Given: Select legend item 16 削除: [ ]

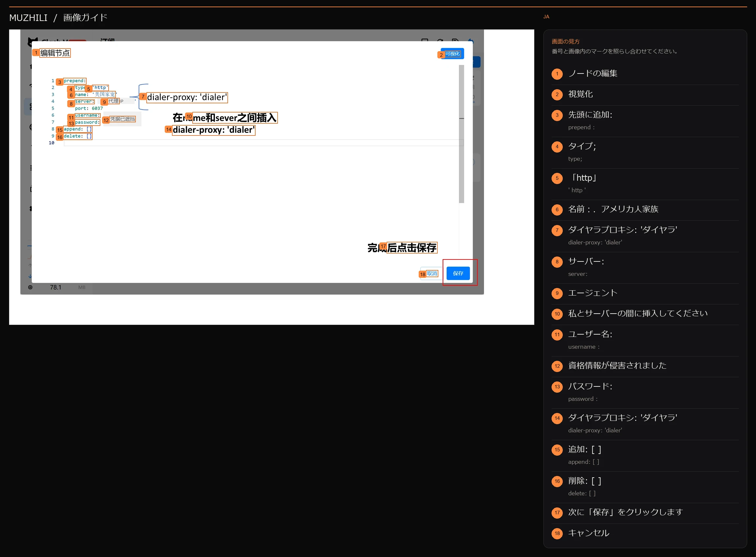Looking at the screenshot, I should [645, 487].
